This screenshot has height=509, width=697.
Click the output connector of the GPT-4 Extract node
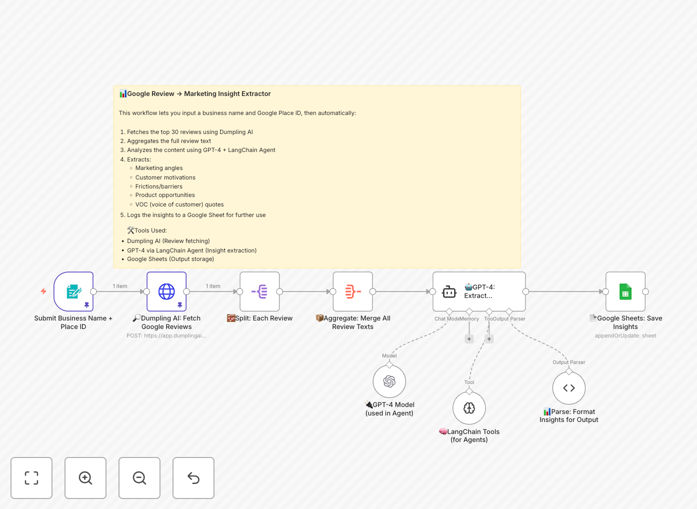pos(526,292)
